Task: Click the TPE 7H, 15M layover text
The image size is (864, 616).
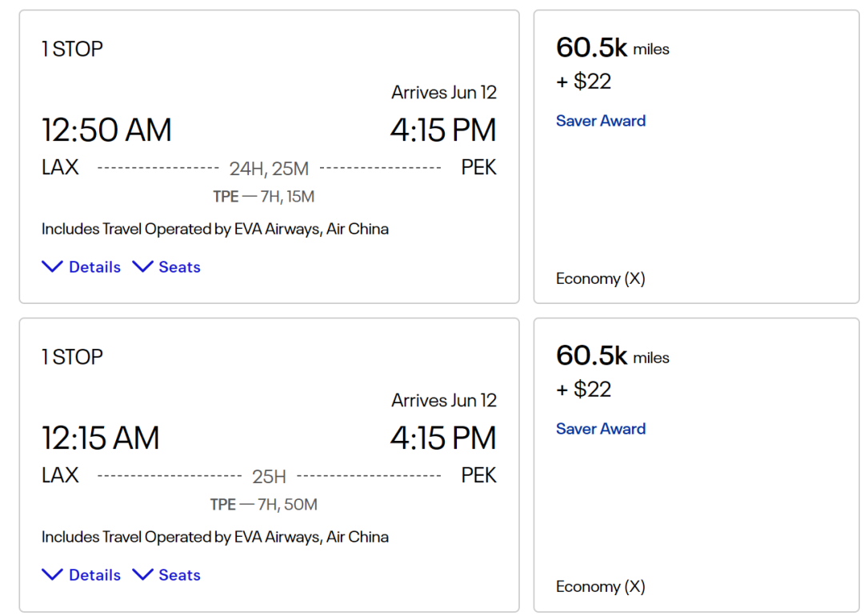Action: [264, 197]
